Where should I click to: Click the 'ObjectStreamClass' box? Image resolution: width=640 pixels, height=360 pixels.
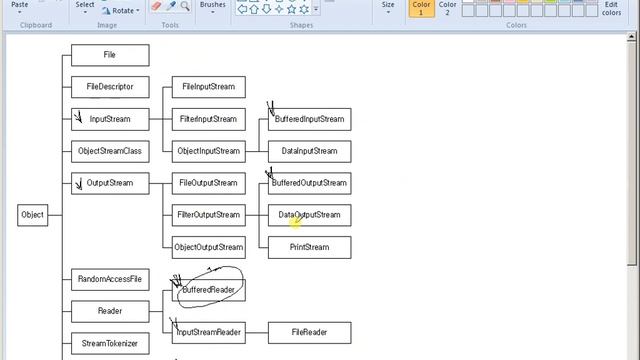110,151
